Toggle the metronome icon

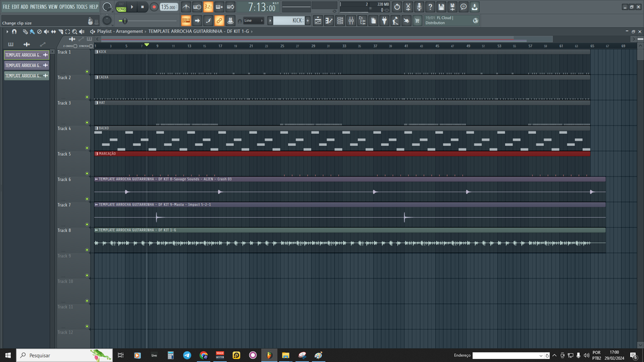(186, 7)
